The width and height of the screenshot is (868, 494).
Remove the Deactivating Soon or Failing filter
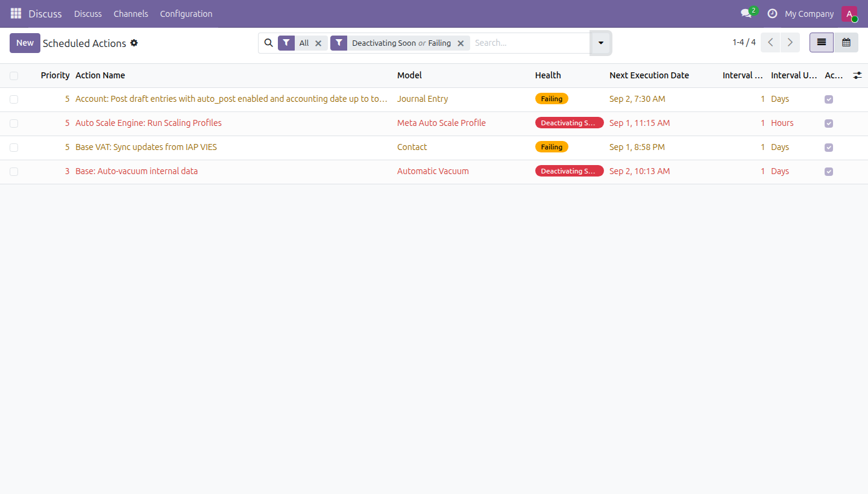(x=461, y=43)
